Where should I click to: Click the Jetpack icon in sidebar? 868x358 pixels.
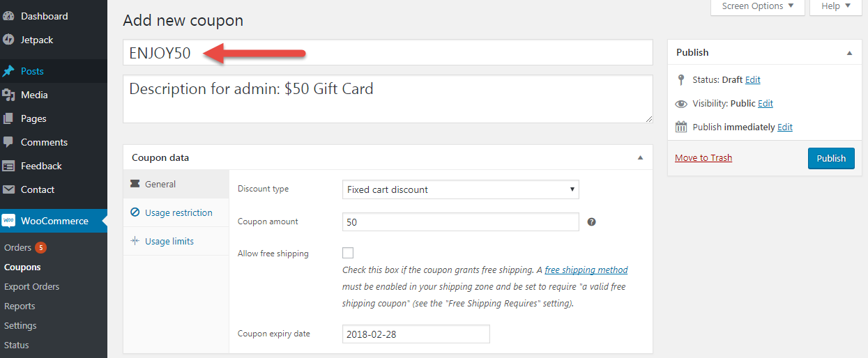[x=8, y=40]
